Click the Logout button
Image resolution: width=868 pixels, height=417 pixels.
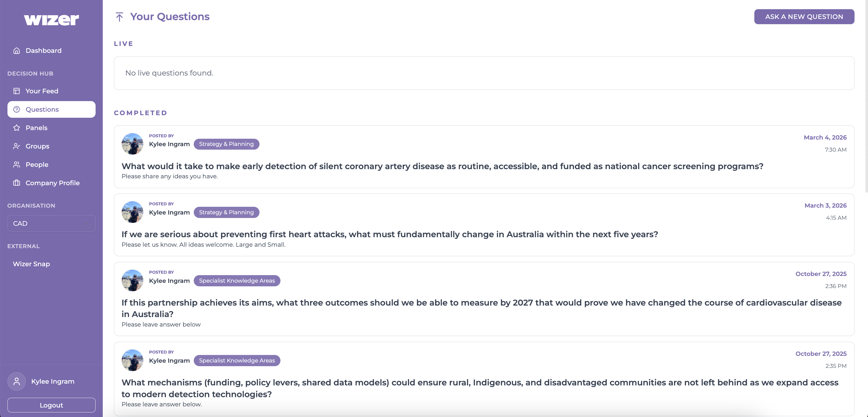point(51,405)
